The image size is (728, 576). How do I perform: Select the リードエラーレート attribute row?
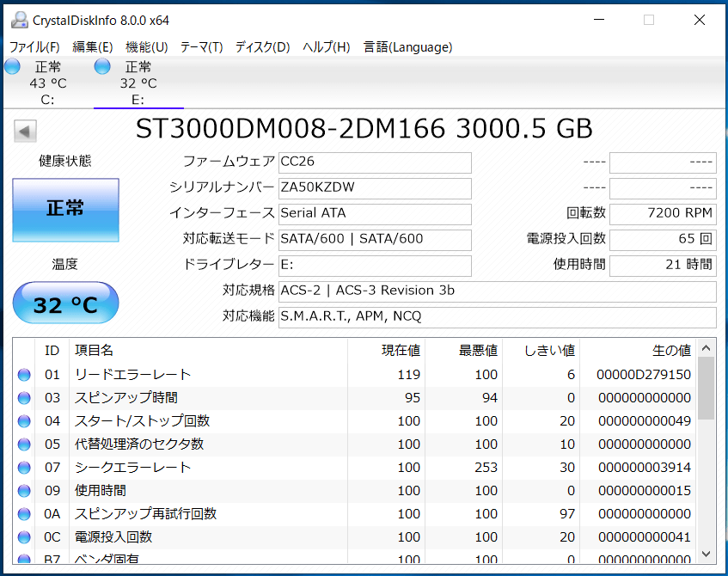coord(354,375)
